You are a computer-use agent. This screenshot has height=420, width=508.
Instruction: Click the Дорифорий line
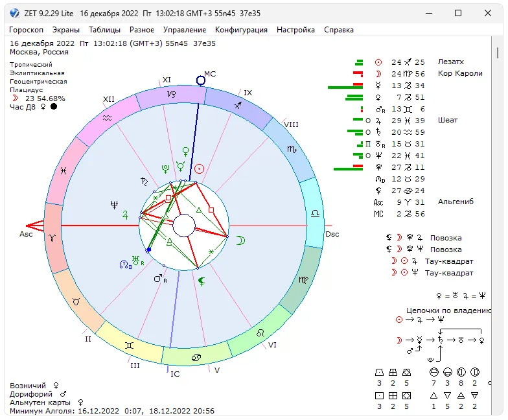pyautogui.click(x=38, y=394)
